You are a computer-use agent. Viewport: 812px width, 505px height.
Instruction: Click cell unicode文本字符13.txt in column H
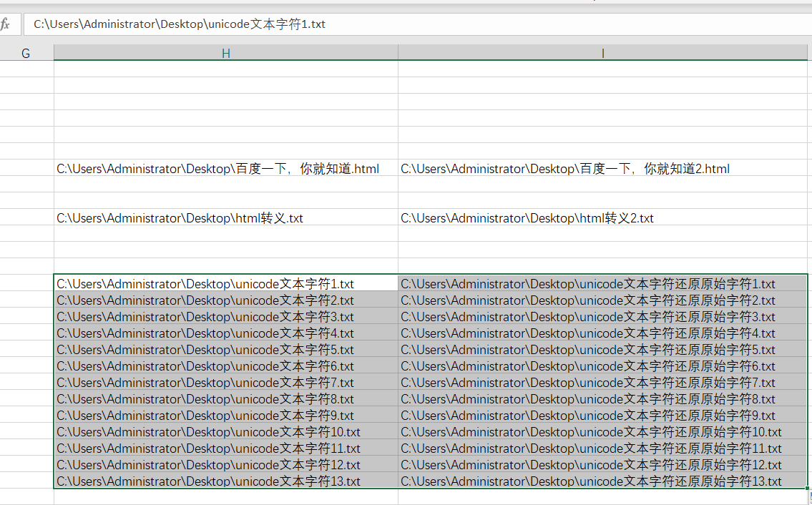click(226, 481)
